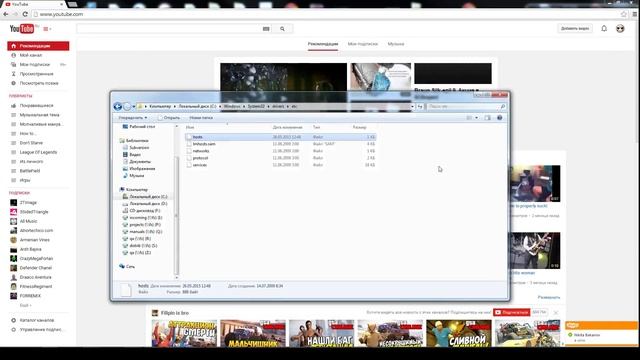Viewport: 640px width, 360px height.
Task: Click the Сеть network icon in Explorer
Action: [x=122, y=266]
